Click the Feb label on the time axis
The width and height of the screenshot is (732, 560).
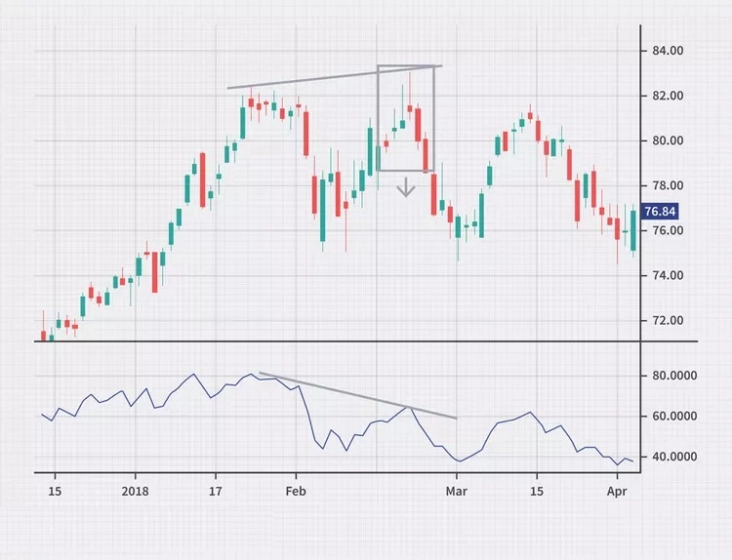point(296,491)
